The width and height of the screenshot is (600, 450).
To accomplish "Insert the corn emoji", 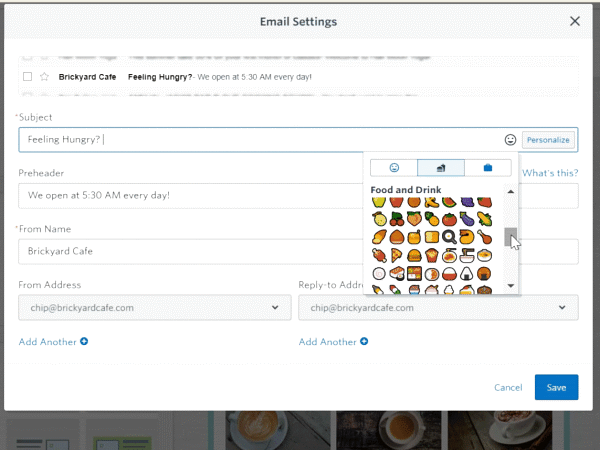I will (x=485, y=219).
